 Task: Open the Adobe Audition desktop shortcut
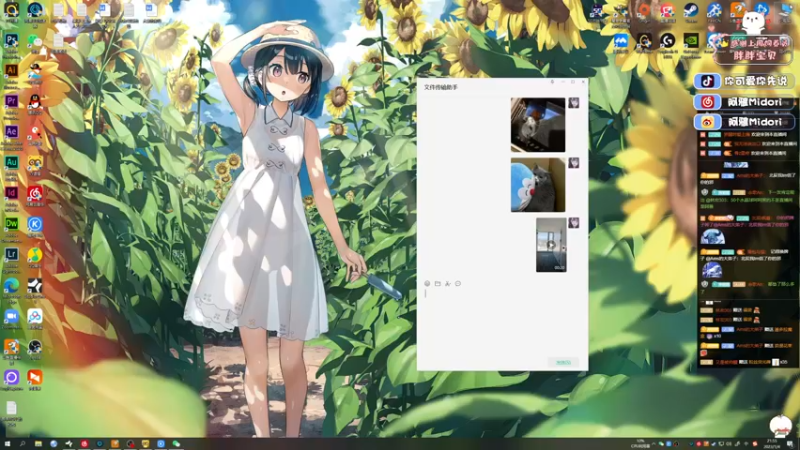[11, 162]
